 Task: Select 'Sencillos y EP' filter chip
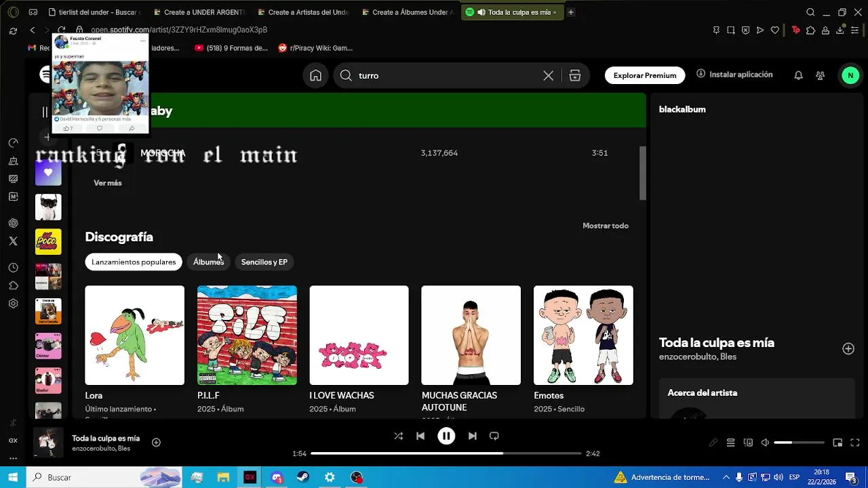[x=264, y=262]
